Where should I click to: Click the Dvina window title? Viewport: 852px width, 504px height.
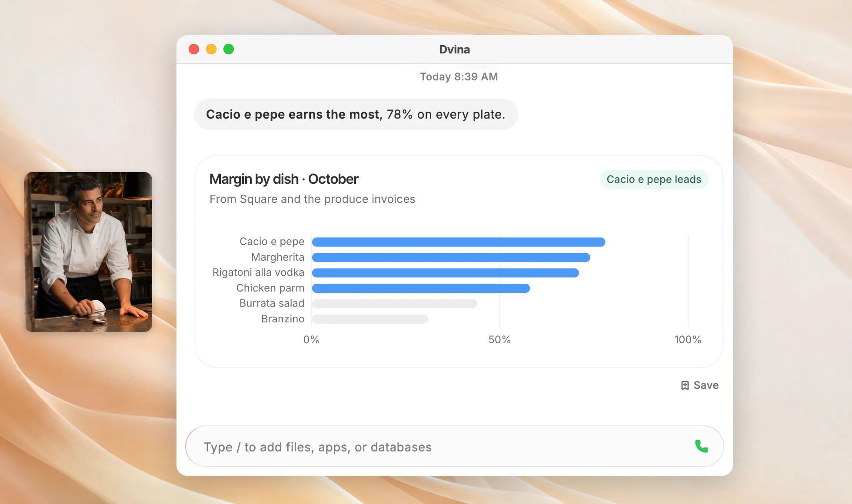pyautogui.click(x=454, y=50)
